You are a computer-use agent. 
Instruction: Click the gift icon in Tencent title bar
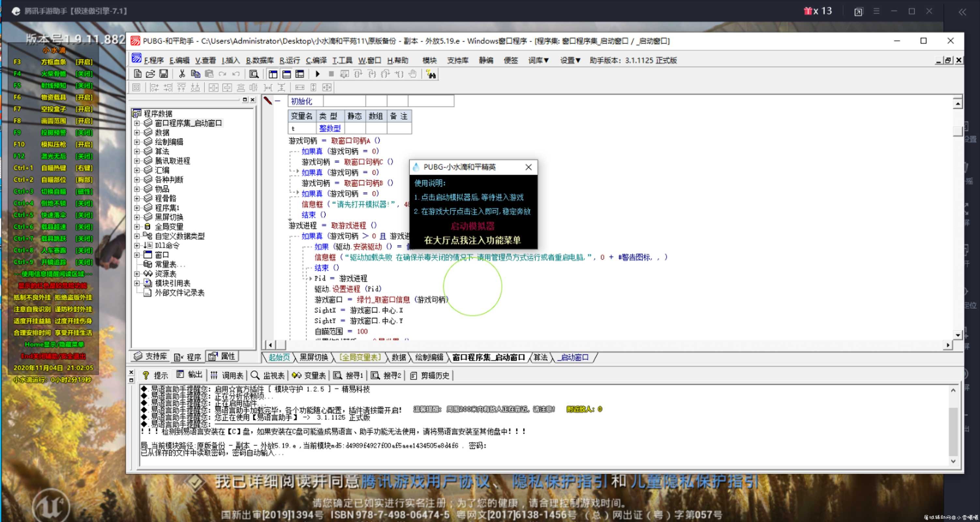point(808,11)
